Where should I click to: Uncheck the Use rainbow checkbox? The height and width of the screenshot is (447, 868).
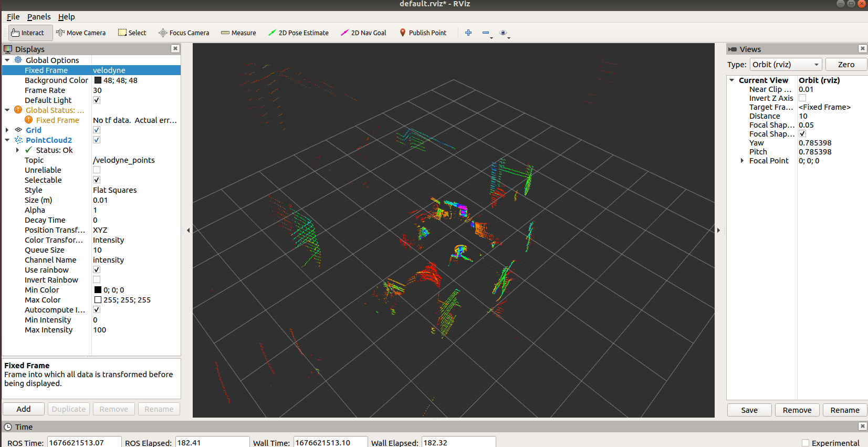pos(97,269)
